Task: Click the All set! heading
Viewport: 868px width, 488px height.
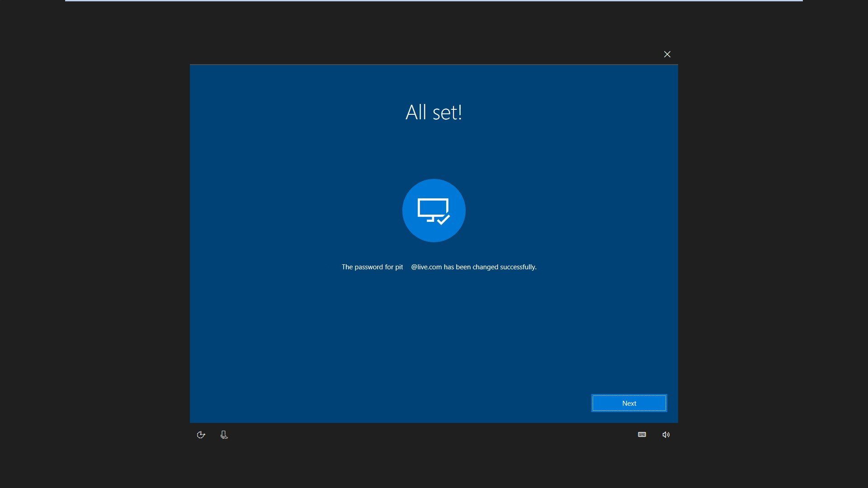Action: 434,112
